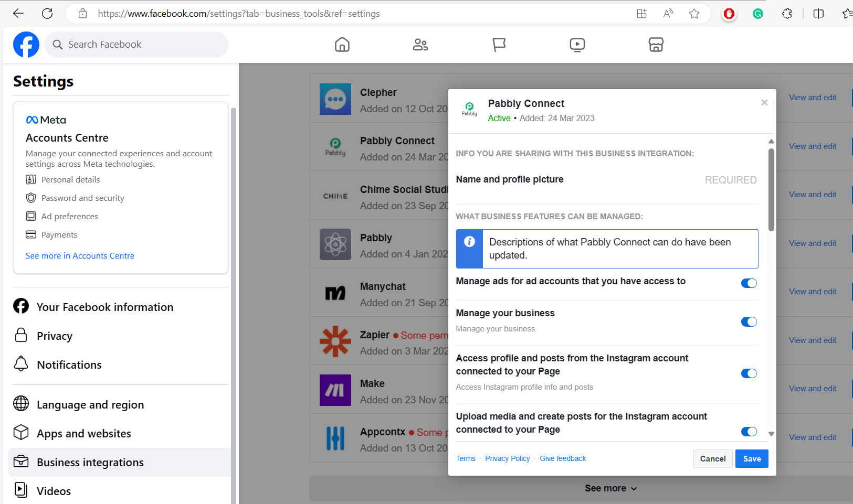
Task: Click View and edit for Zapier
Action: click(x=813, y=340)
